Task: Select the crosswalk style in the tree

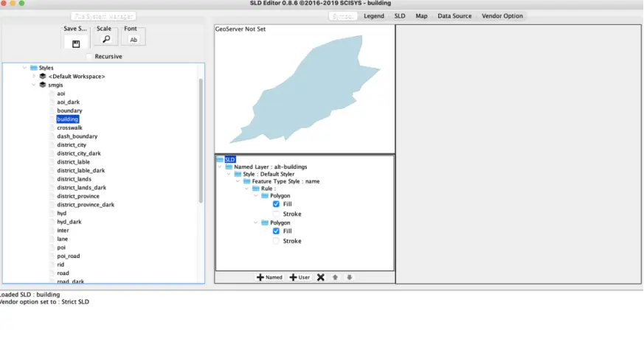Action: pos(70,127)
